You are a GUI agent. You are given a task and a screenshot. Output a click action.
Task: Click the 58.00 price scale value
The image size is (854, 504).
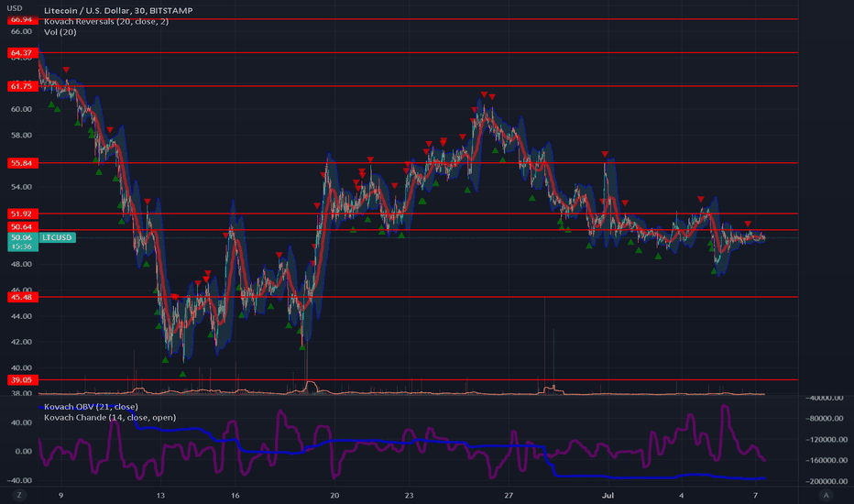[x=21, y=135]
